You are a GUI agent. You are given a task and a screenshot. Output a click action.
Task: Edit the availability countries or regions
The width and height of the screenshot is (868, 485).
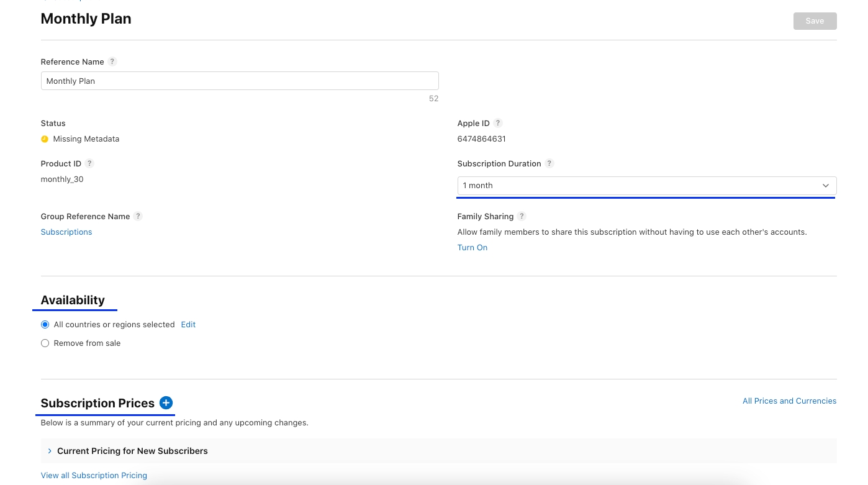pyautogui.click(x=188, y=324)
